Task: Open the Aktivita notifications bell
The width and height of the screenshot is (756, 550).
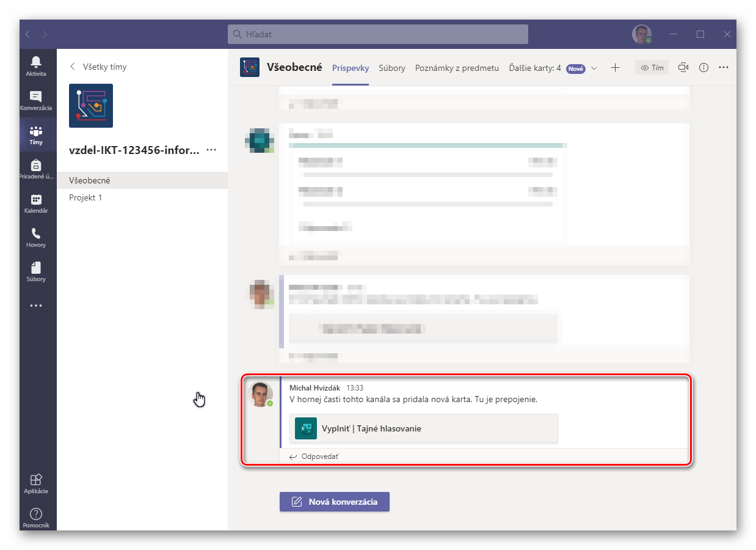Action: 36,65
